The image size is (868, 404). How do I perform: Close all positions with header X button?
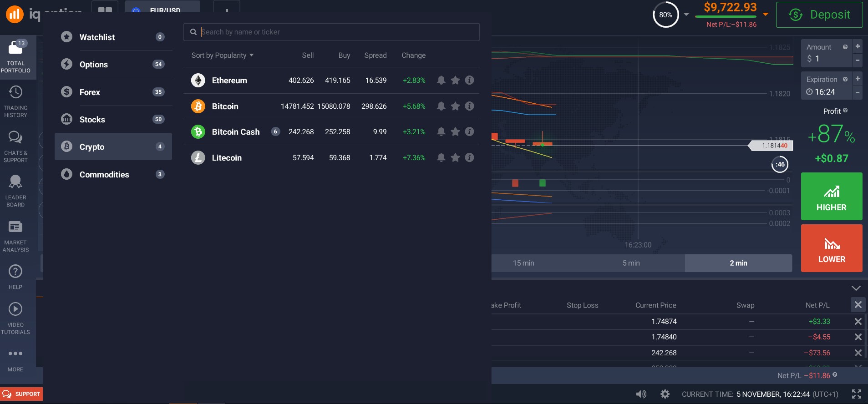tap(858, 305)
